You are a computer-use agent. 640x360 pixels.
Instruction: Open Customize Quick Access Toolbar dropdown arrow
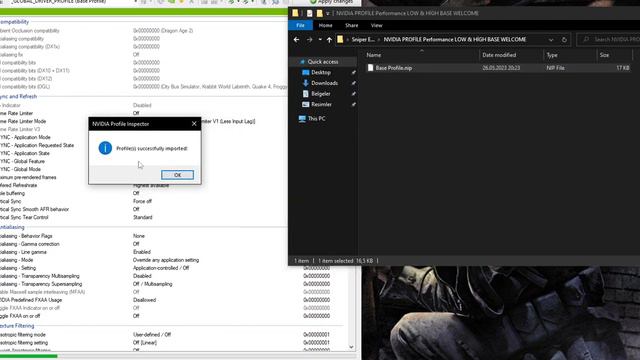point(328,13)
